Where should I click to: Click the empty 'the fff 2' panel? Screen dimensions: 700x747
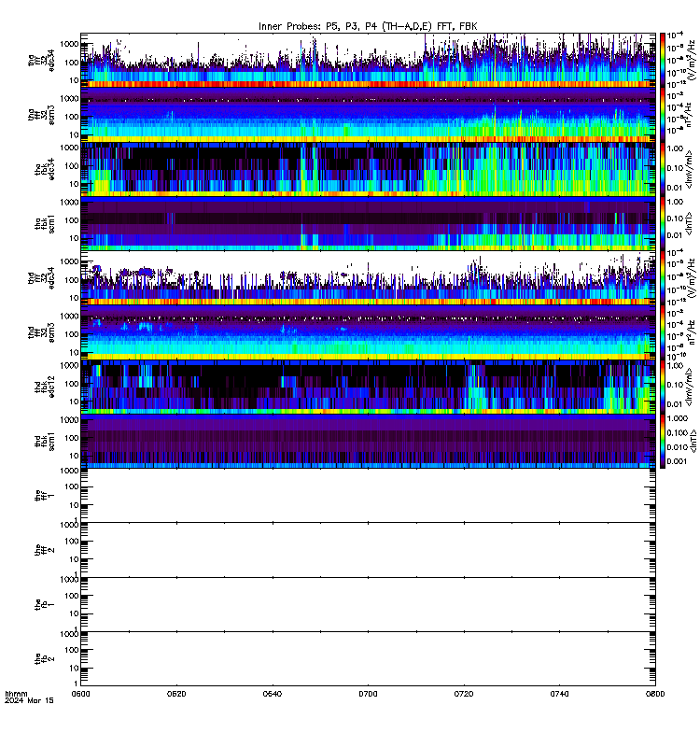[x=368, y=550]
